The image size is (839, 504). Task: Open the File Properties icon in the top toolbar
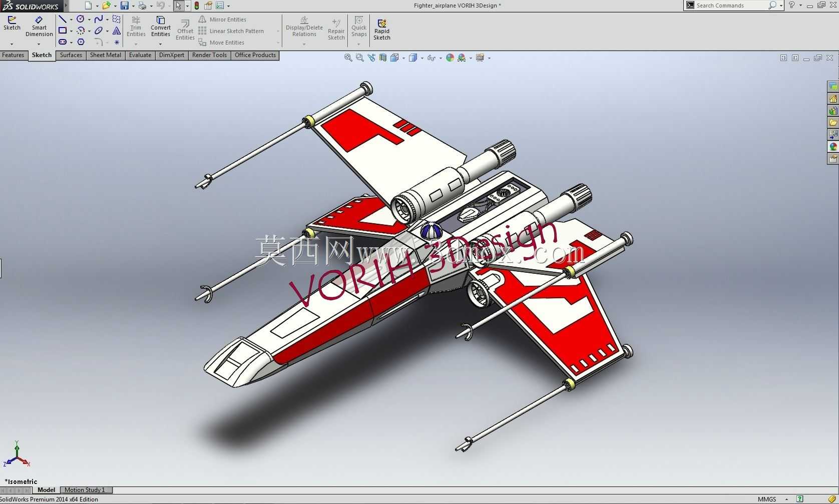tap(208, 6)
